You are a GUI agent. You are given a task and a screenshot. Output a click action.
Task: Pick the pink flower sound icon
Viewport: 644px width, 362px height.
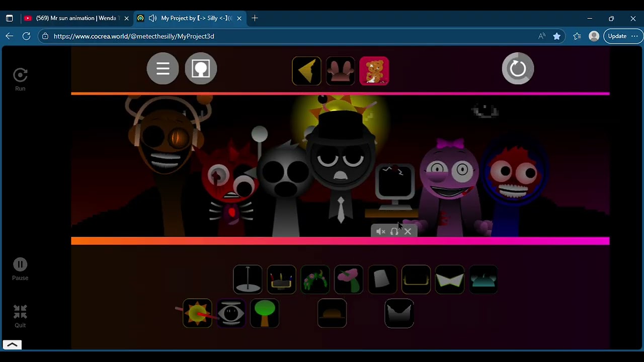tap(349, 280)
